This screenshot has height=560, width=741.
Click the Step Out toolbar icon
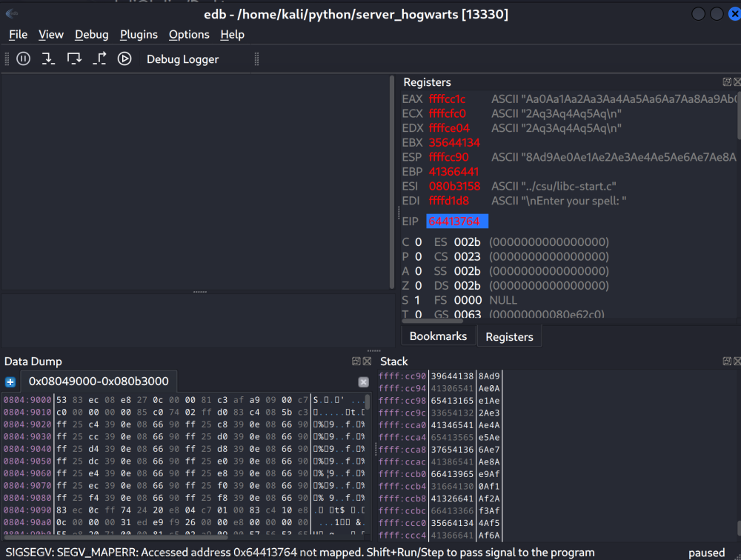click(100, 59)
